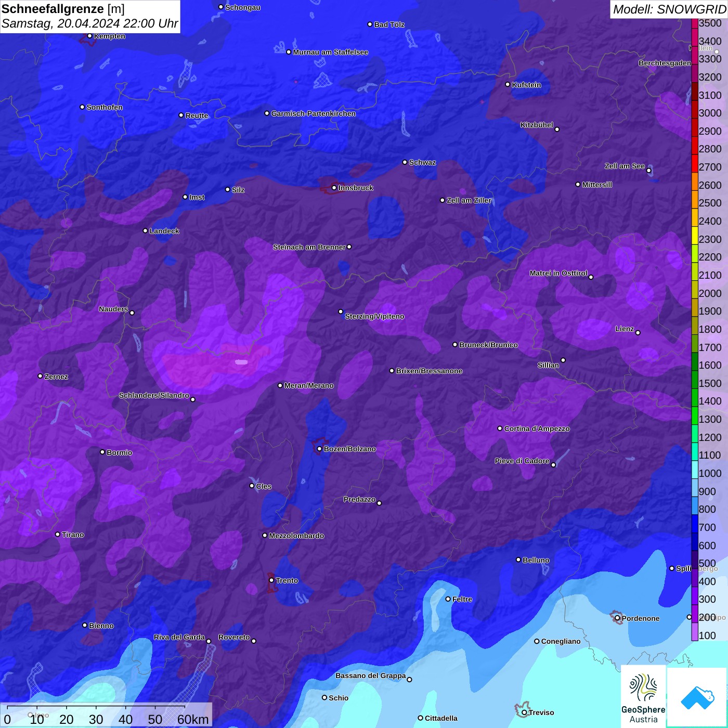The width and height of the screenshot is (728, 728).
Task: Click the 'Modell: SNOWGRID' label
Action: (669, 9)
